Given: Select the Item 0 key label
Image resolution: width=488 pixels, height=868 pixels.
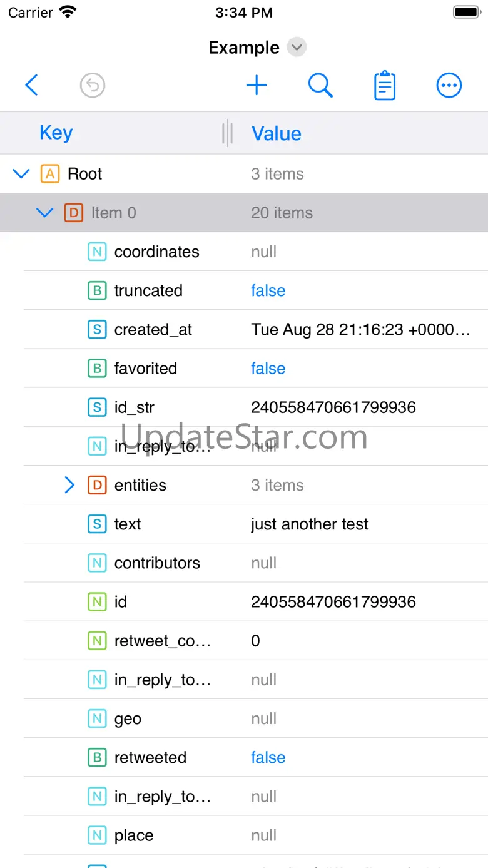Looking at the screenshot, I should click(113, 213).
